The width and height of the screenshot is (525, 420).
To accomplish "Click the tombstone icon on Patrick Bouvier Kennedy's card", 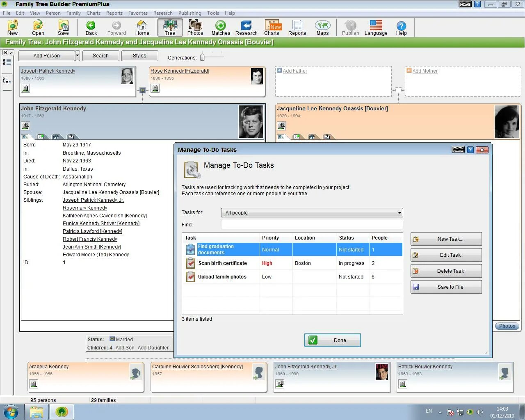I will point(403,384).
